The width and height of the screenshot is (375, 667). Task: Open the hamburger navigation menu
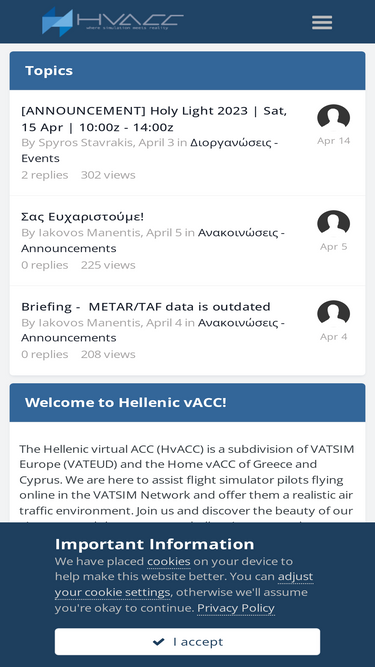[322, 22]
